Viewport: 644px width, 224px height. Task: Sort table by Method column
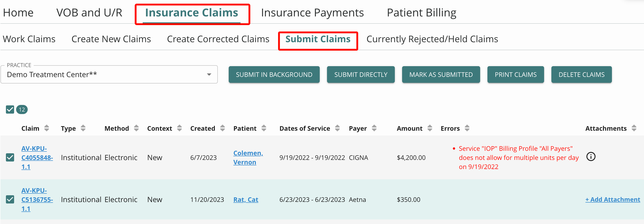coord(136,128)
